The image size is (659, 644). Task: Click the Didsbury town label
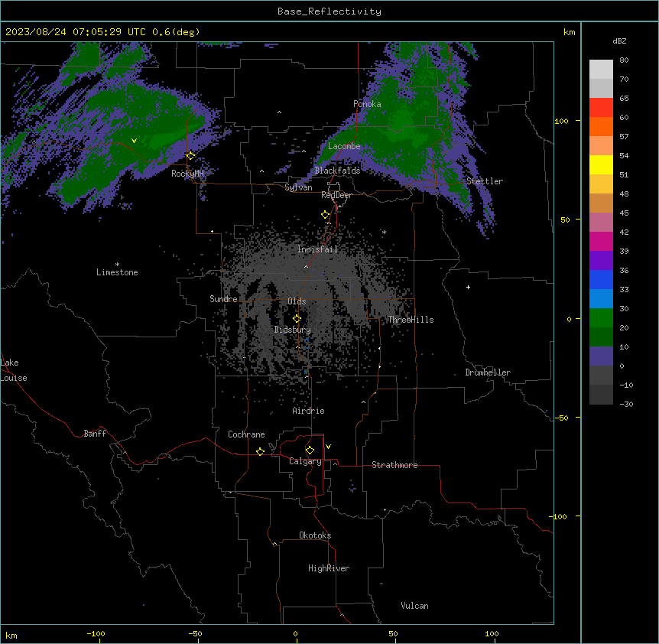(293, 330)
